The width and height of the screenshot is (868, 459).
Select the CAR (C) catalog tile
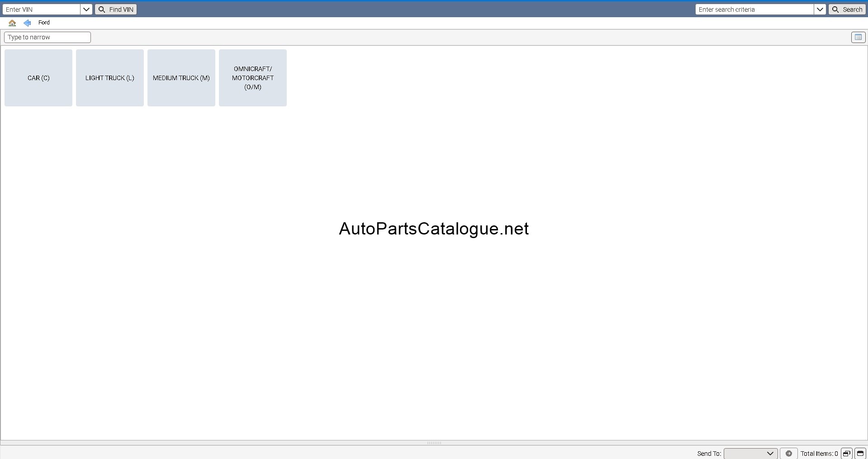38,78
